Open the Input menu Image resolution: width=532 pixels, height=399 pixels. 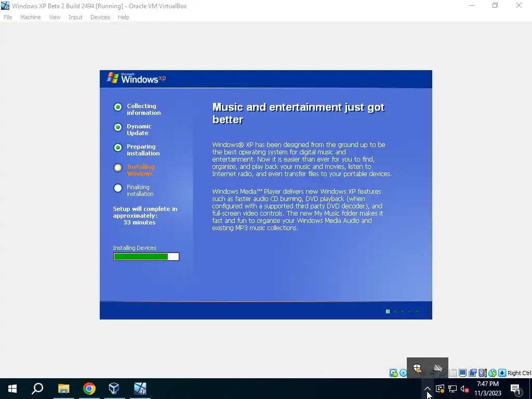[75, 17]
